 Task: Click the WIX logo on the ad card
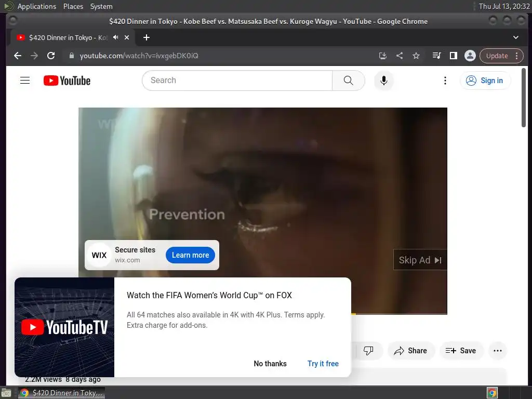(99, 255)
